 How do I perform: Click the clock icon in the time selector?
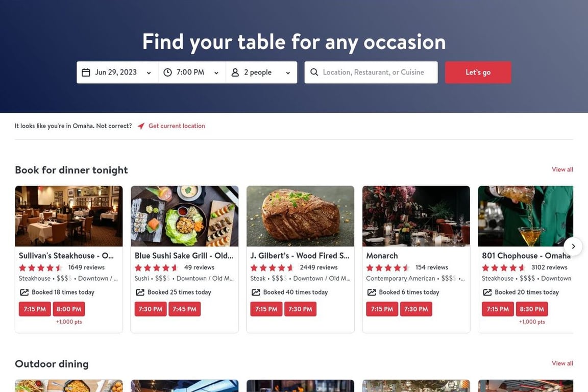pyautogui.click(x=167, y=72)
